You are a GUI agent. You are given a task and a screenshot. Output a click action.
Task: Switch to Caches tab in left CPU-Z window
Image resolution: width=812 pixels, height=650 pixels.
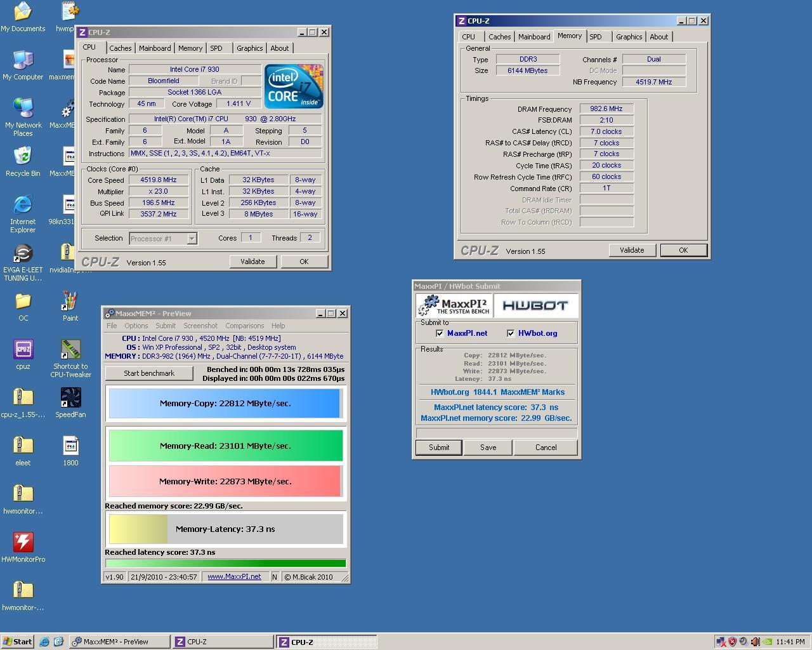point(120,48)
